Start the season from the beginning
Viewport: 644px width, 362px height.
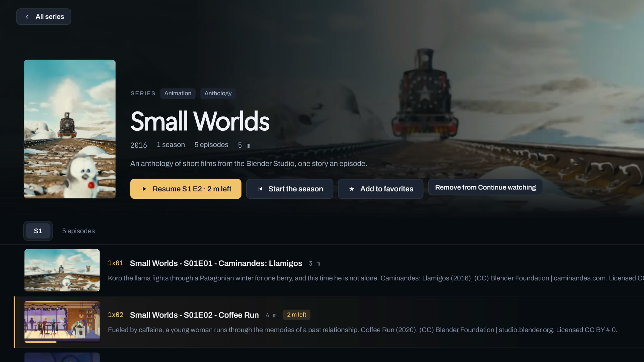click(x=290, y=189)
